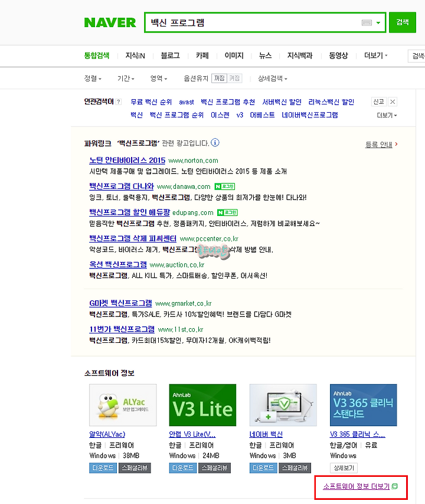
Task: Click 다운로드 button for 네이버 백신
Action: (263, 468)
